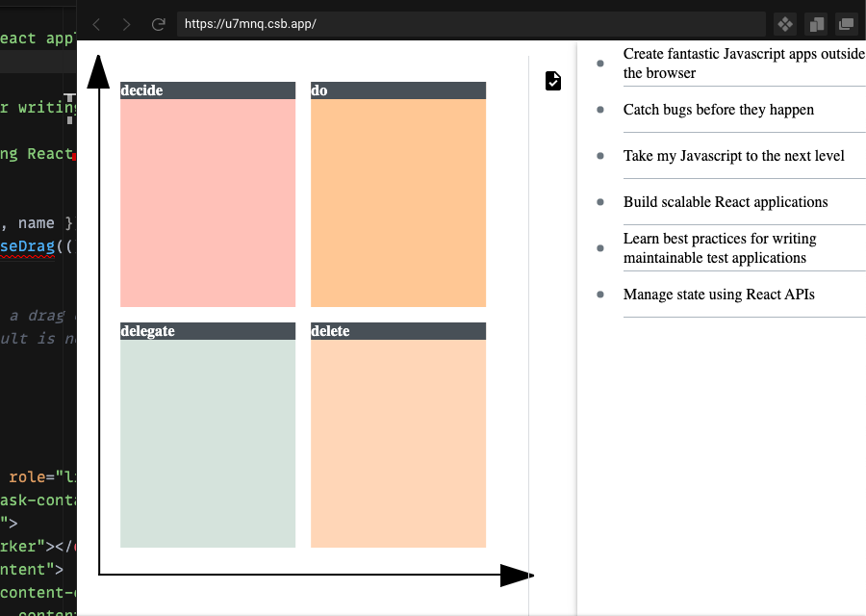
Task: Click the peach delete drop area
Action: [x=398, y=444]
